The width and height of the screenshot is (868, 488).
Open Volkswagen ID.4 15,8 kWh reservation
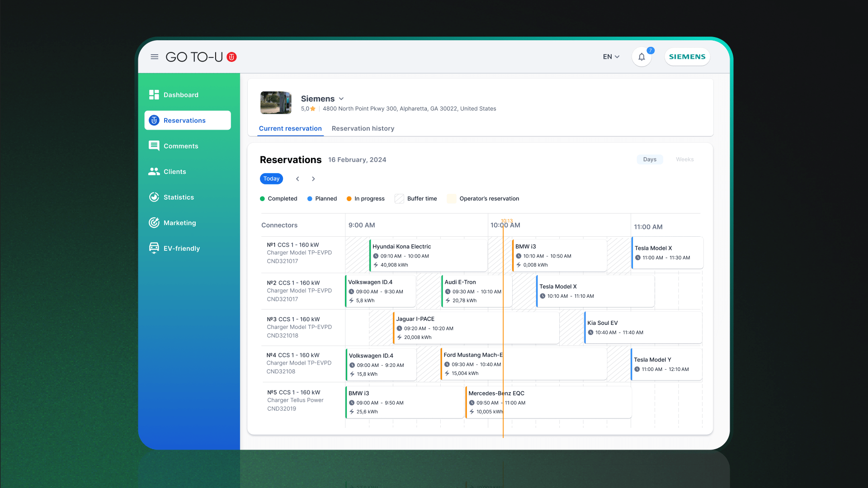pos(381,364)
